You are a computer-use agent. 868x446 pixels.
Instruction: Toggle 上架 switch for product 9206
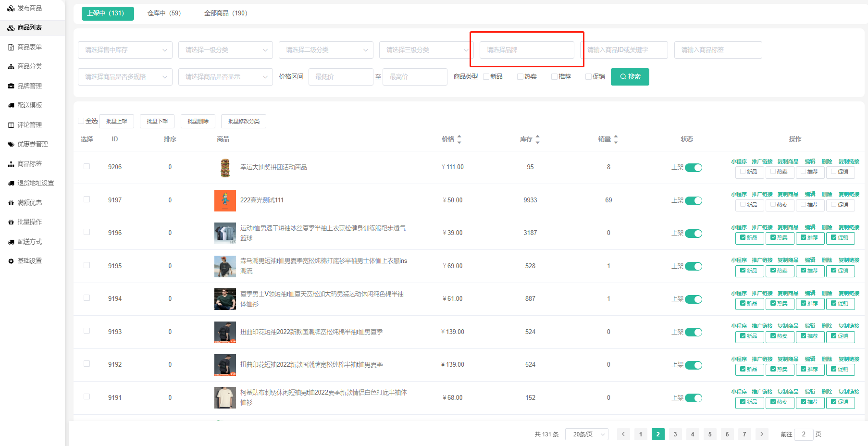[693, 168]
